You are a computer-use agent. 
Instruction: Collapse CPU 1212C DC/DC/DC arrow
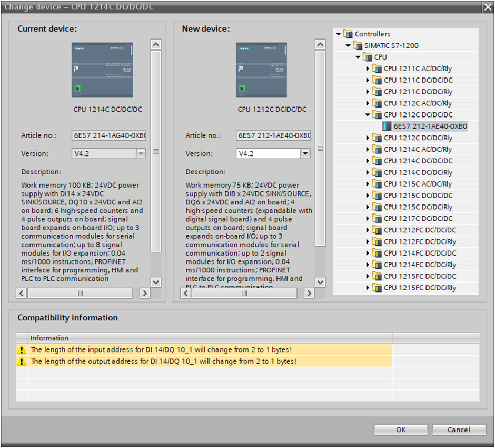pyautogui.click(x=368, y=115)
